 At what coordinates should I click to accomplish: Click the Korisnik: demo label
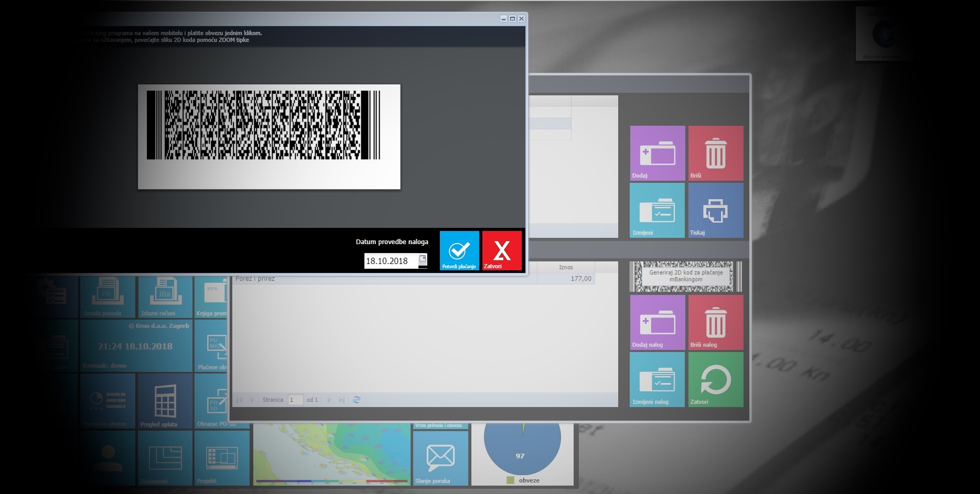click(x=104, y=366)
